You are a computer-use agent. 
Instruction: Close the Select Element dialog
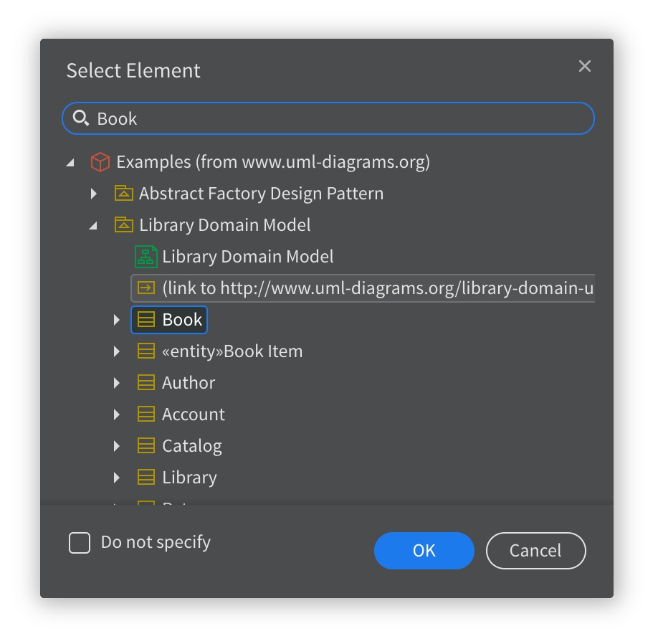pos(585,66)
